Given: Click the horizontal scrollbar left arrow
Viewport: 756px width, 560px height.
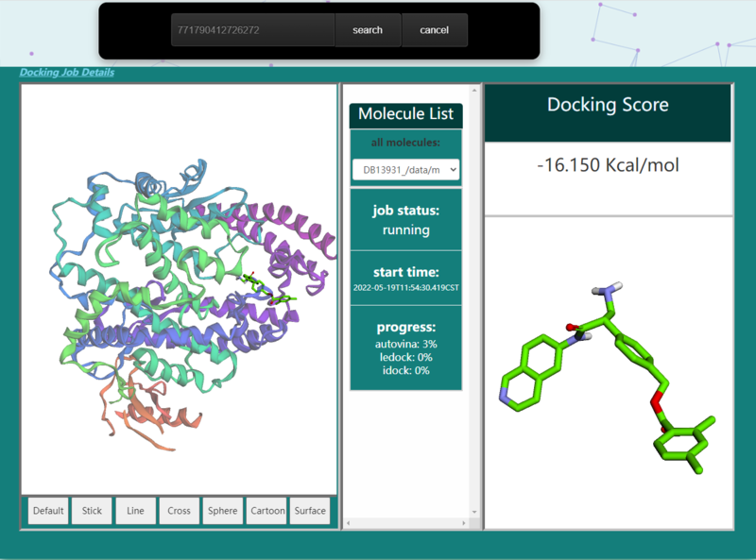Looking at the screenshot, I should coord(348,523).
